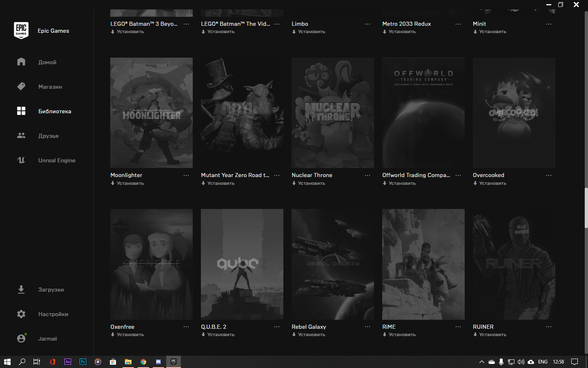Install Oxenfree via the Установить link
588x368 pixels.
[x=130, y=334]
